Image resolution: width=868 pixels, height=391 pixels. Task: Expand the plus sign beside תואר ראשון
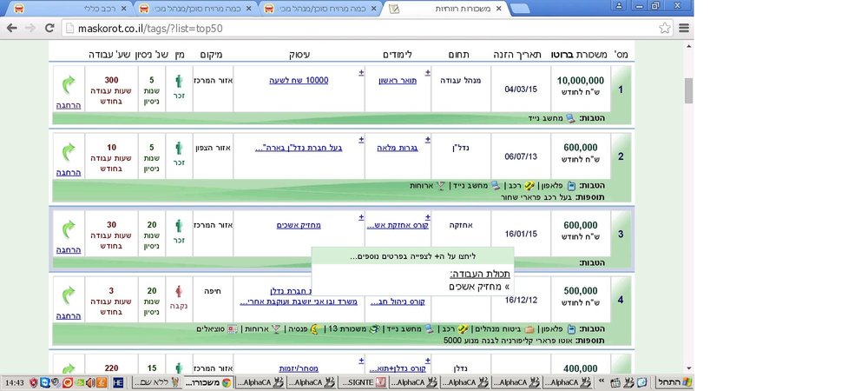point(427,72)
